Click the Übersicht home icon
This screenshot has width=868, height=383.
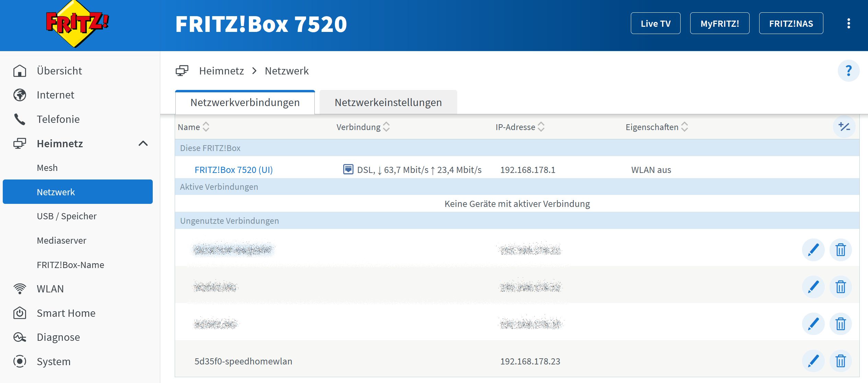tap(20, 71)
